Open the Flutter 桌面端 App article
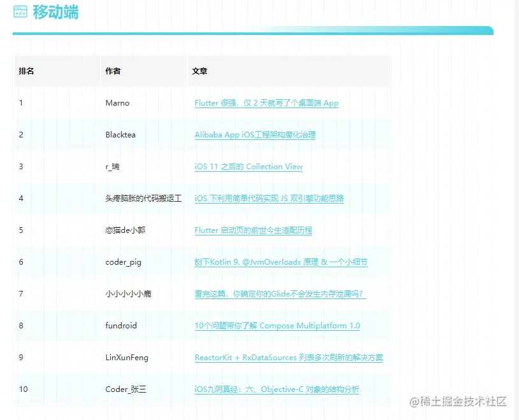The height and width of the screenshot is (420, 519). coord(267,102)
